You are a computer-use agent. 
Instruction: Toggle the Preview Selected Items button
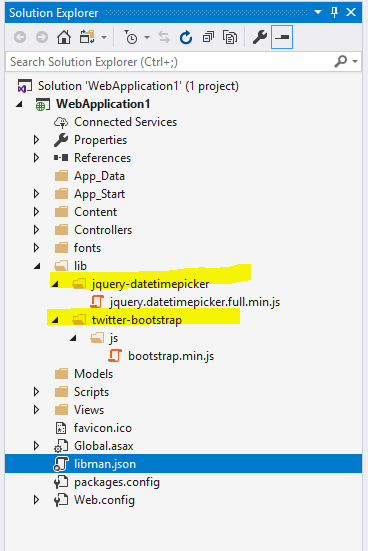click(x=282, y=37)
